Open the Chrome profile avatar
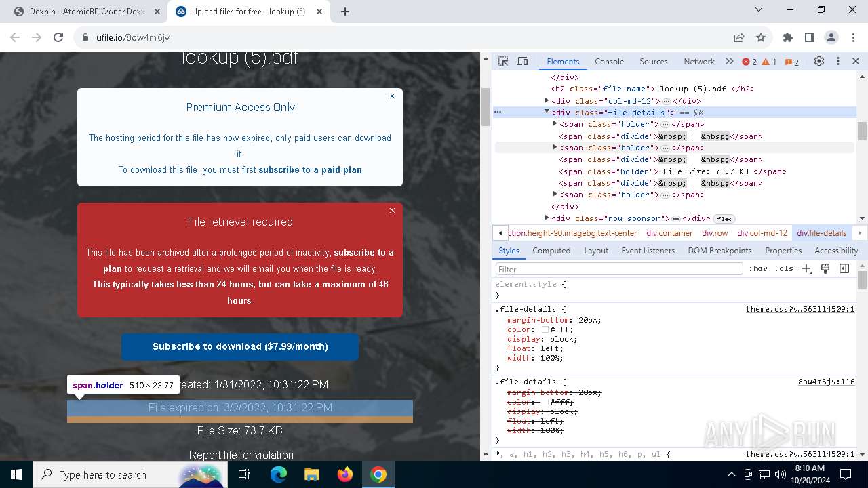The image size is (868, 488). (x=831, y=37)
